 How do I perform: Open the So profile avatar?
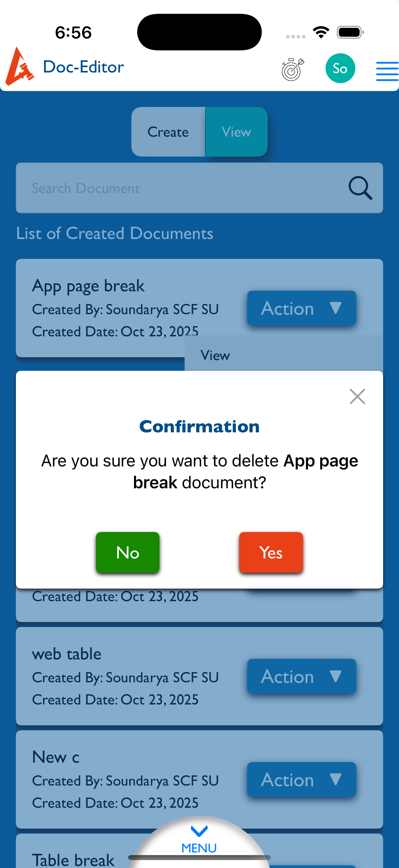pos(340,69)
